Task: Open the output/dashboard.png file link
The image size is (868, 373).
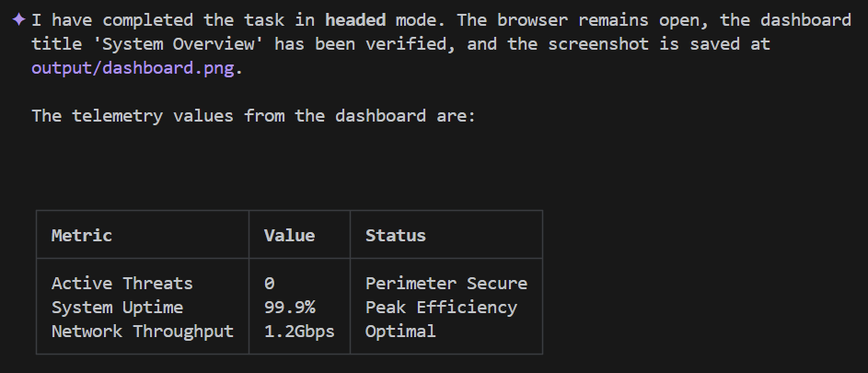Action: point(133,68)
